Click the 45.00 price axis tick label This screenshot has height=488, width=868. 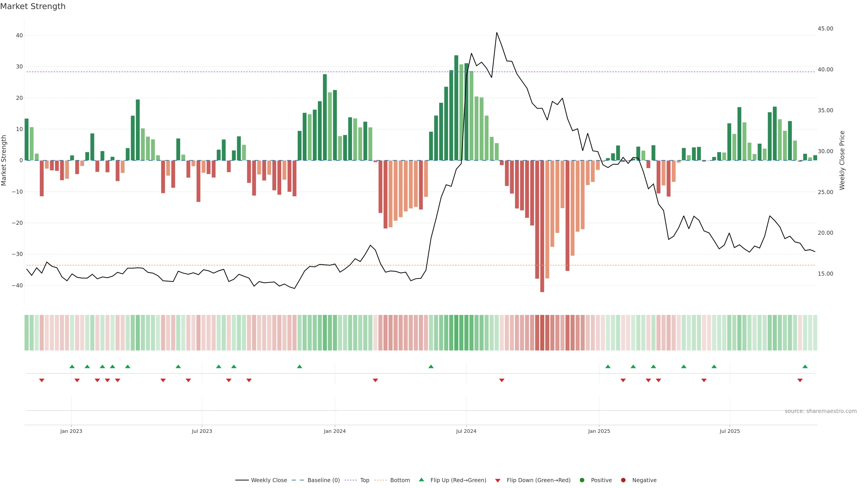825,29
